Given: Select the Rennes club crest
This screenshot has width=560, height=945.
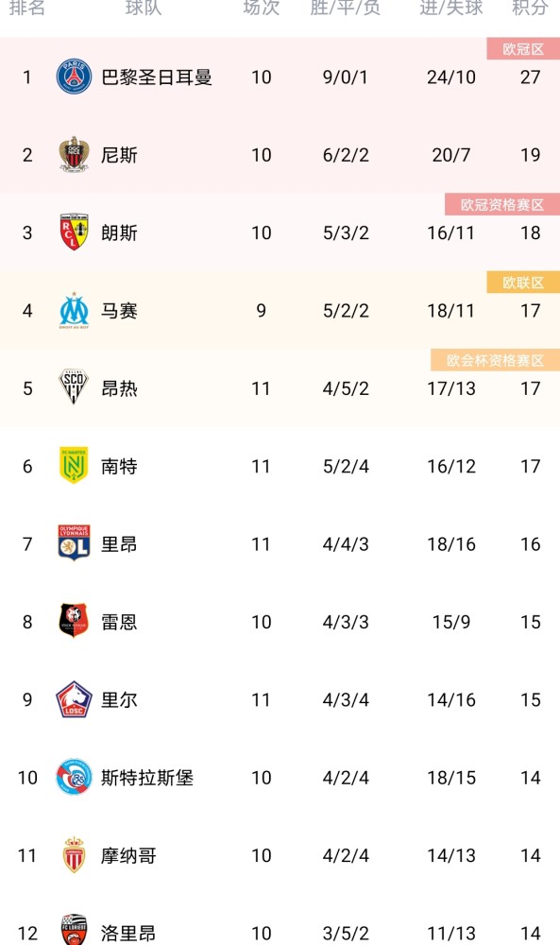Looking at the screenshot, I should click(x=74, y=621).
